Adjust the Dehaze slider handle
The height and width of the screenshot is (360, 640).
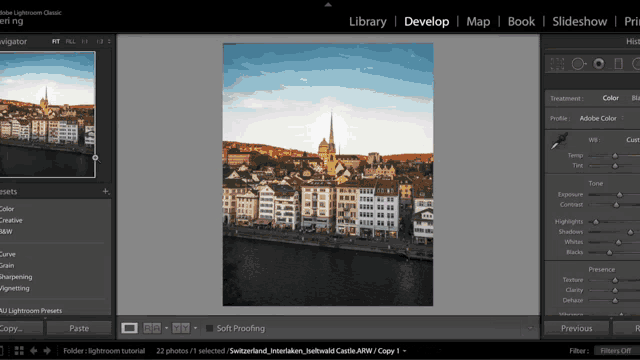(x=615, y=301)
